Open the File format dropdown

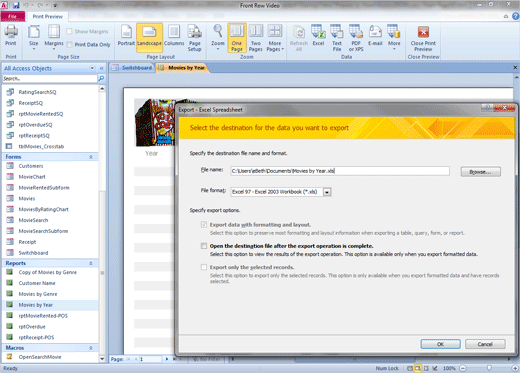tap(327, 192)
